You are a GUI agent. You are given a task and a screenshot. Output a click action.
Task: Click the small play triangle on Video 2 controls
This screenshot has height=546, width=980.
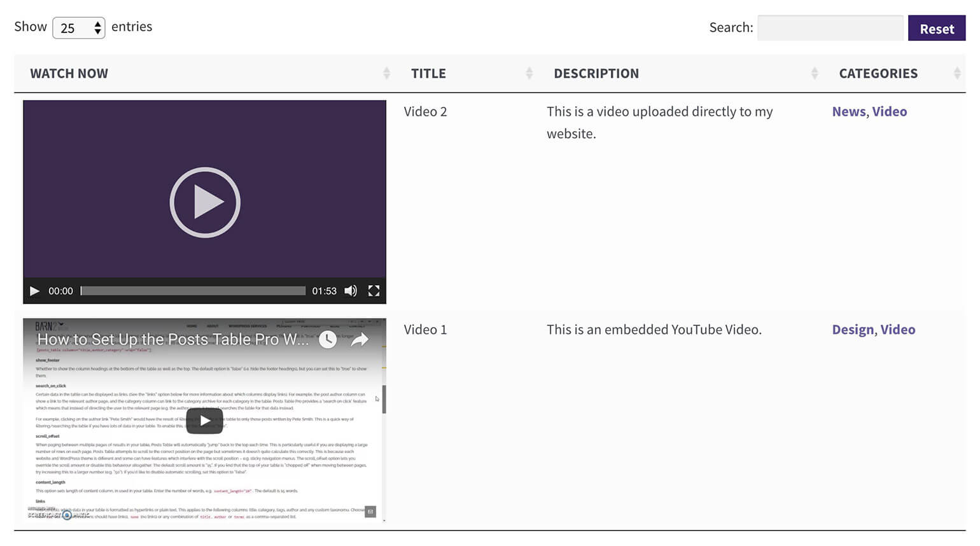[35, 291]
